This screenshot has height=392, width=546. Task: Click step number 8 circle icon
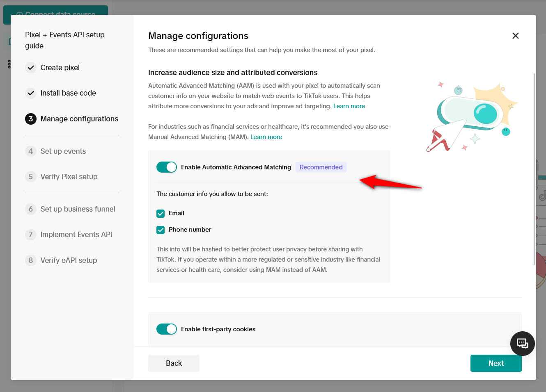(x=31, y=260)
